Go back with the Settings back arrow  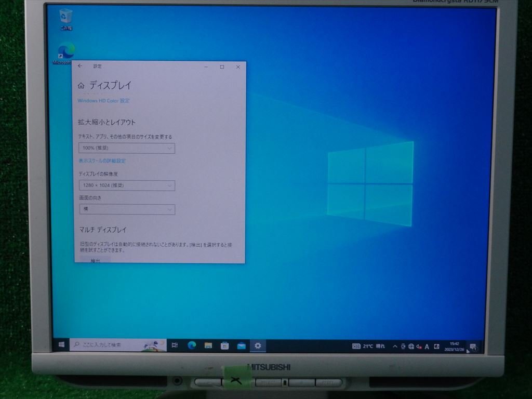[80, 66]
